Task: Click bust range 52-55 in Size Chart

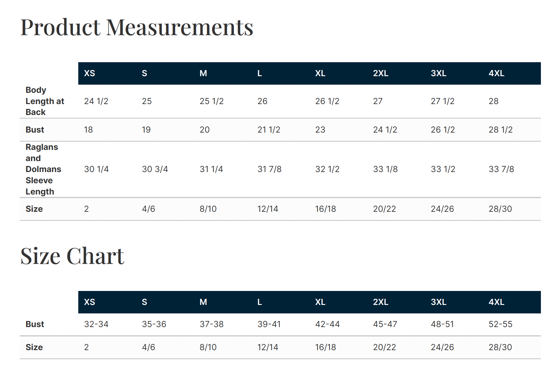Action: [x=500, y=324]
